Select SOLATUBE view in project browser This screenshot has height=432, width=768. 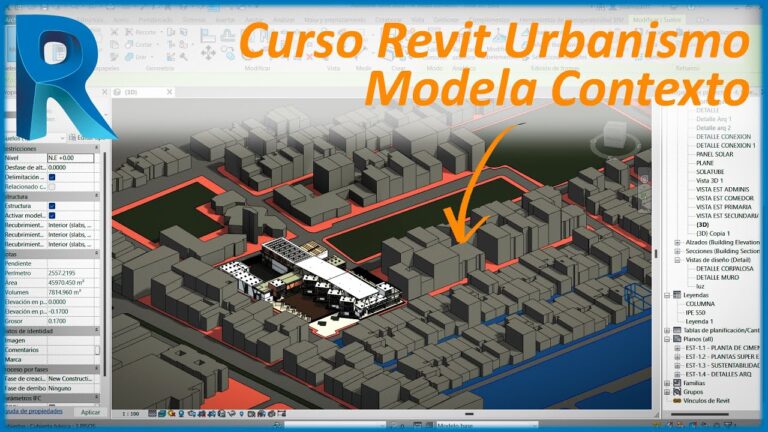pos(710,172)
